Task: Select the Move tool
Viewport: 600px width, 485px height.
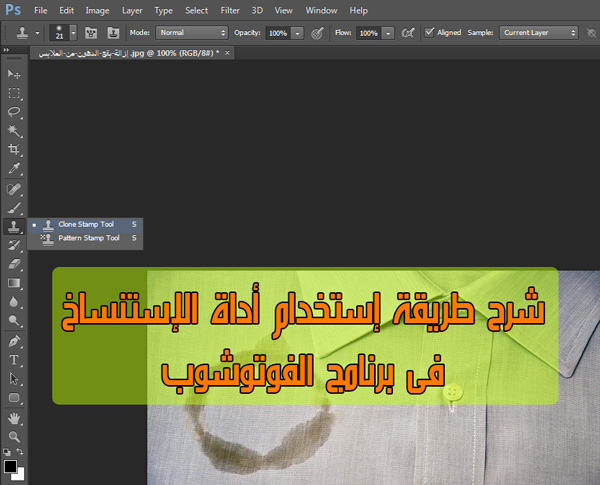Action: [x=14, y=74]
